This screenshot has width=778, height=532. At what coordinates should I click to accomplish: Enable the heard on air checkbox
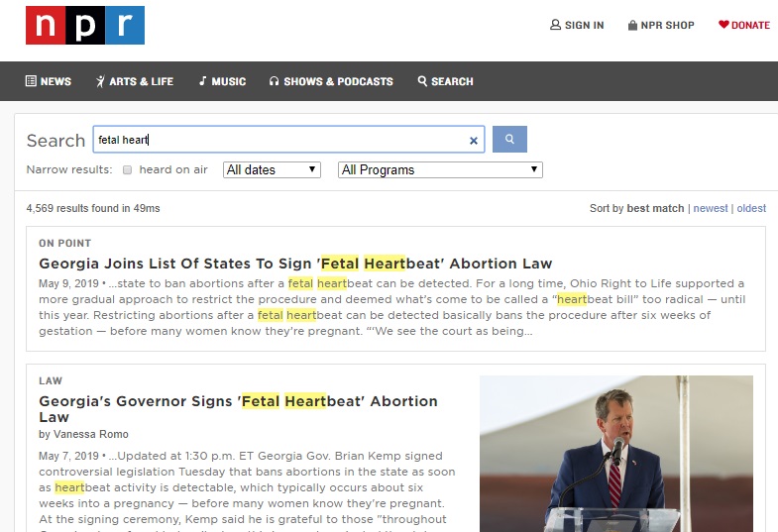point(128,170)
